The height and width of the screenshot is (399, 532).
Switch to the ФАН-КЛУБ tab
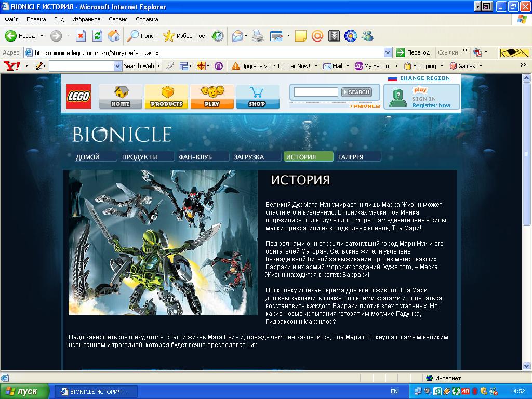[x=202, y=157]
